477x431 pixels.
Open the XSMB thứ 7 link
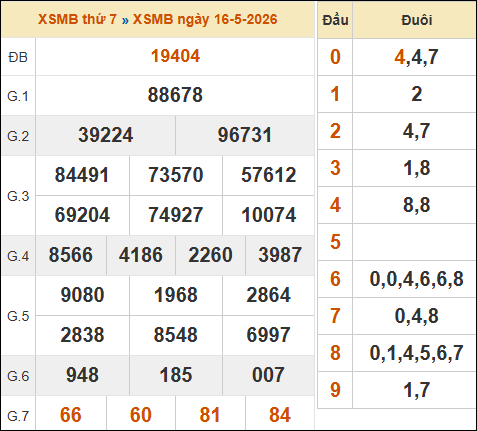(x=77, y=19)
